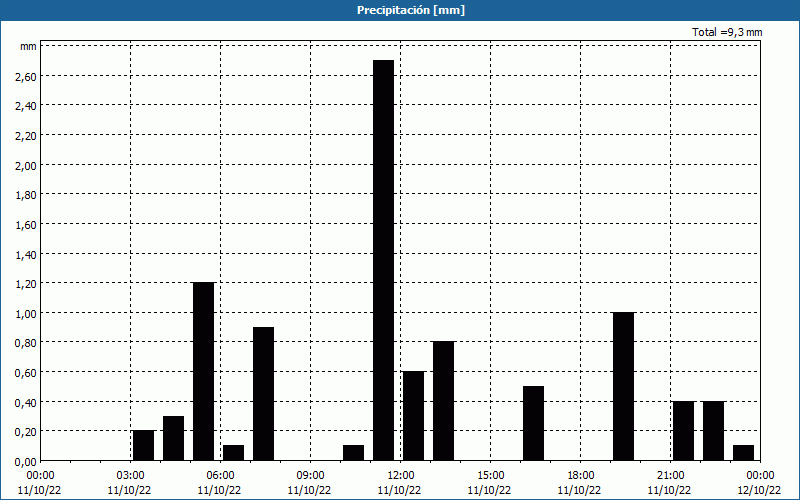Click the y-axis value "0,20"

[x=26, y=432]
